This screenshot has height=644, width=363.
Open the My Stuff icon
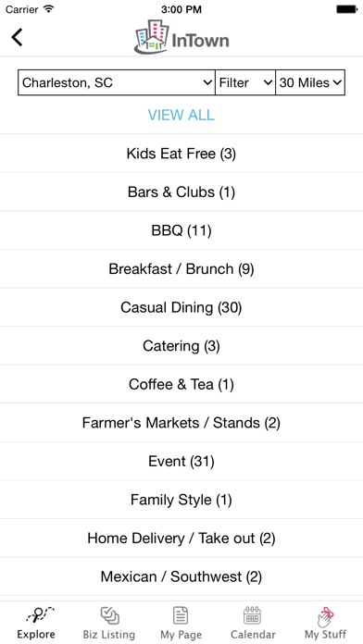(325, 616)
